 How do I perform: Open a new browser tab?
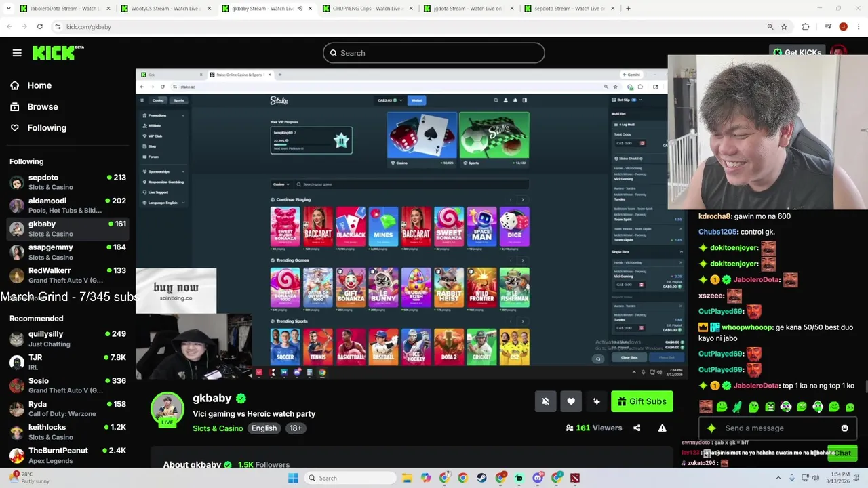pyautogui.click(x=628, y=8)
